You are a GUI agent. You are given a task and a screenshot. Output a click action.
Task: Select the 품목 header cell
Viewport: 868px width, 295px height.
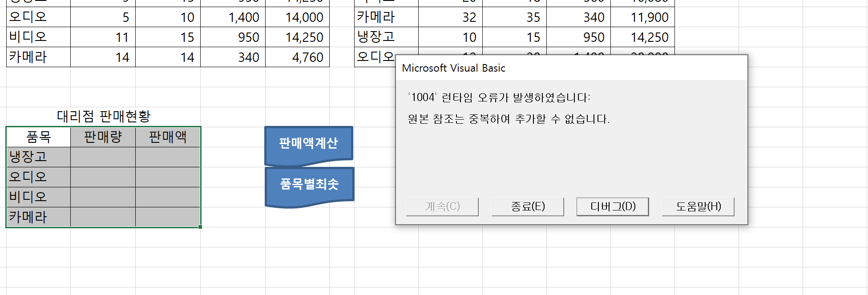(39, 137)
